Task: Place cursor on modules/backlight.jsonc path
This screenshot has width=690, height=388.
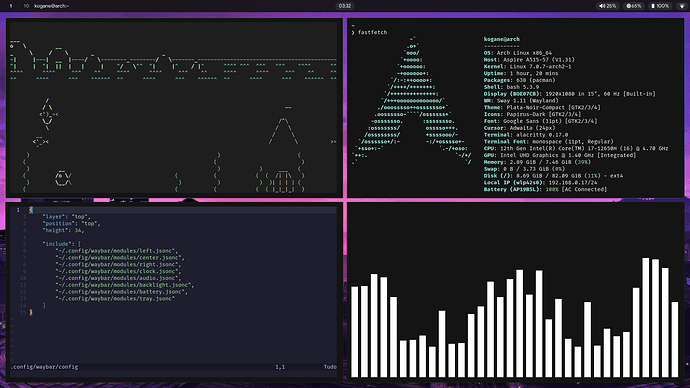Action: pyautogui.click(x=125, y=285)
